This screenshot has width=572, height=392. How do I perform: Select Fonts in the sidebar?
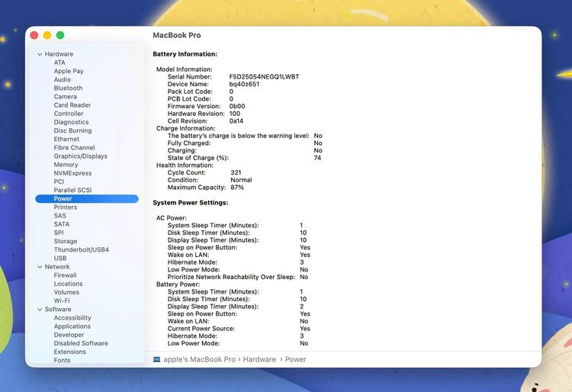(62, 360)
